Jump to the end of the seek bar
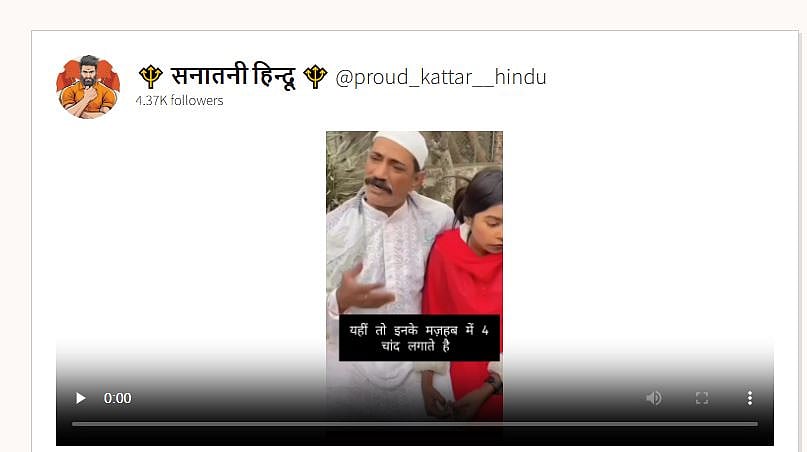Image resolution: width=807 pixels, height=452 pixels. [x=757, y=424]
